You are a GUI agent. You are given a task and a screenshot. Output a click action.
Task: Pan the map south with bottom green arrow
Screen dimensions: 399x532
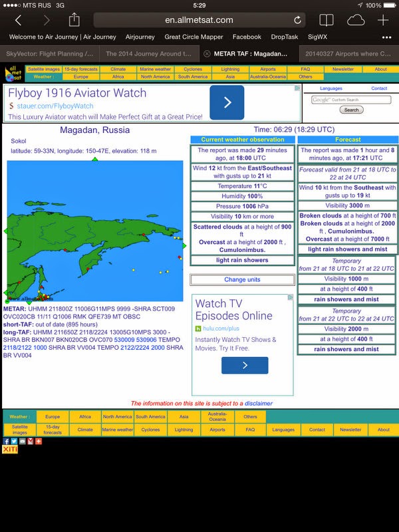click(29, 303)
